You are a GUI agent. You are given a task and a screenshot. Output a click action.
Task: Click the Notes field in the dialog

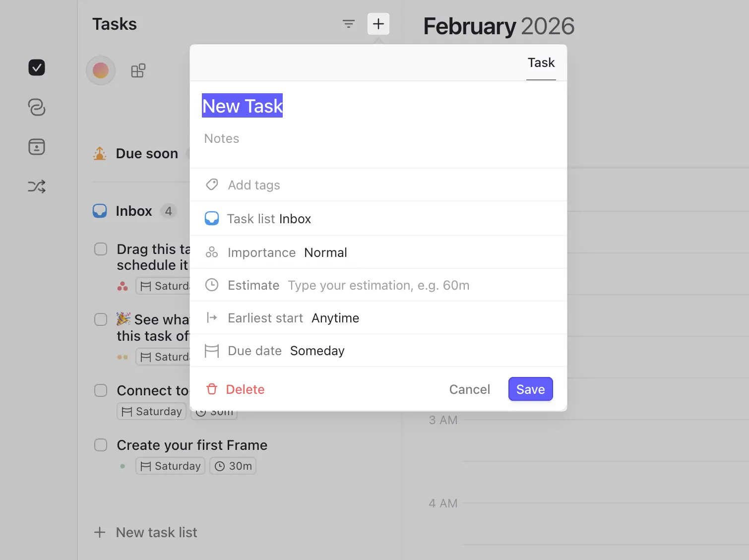click(x=221, y=138)
